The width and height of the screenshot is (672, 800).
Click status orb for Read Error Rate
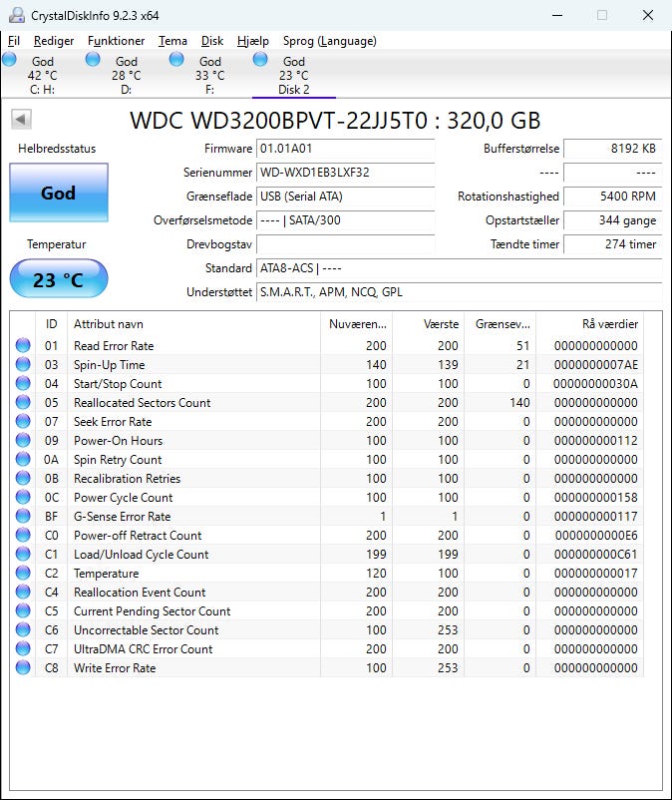click(x=23, y=345)
